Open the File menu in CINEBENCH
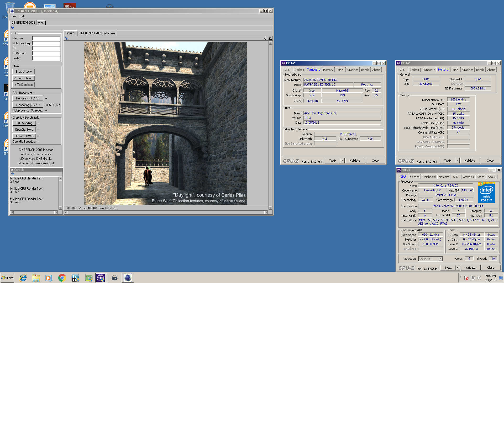The width and height of the screenshot is (504, 425). (x=14, y=16)
